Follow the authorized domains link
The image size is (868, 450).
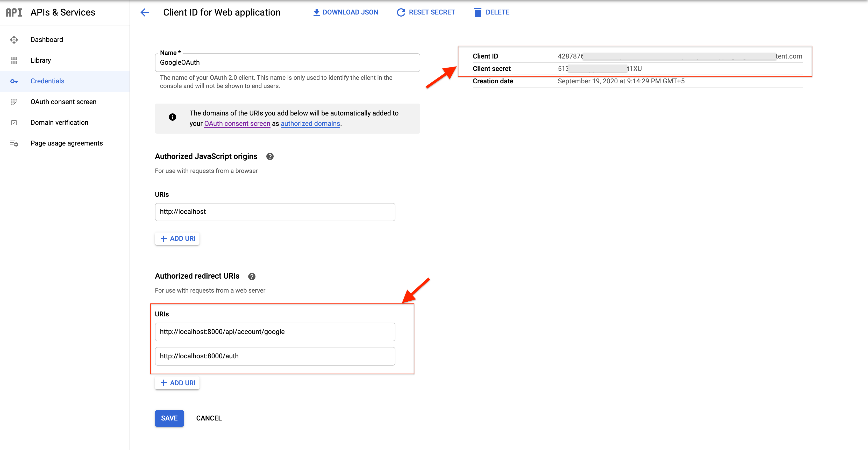310,124
